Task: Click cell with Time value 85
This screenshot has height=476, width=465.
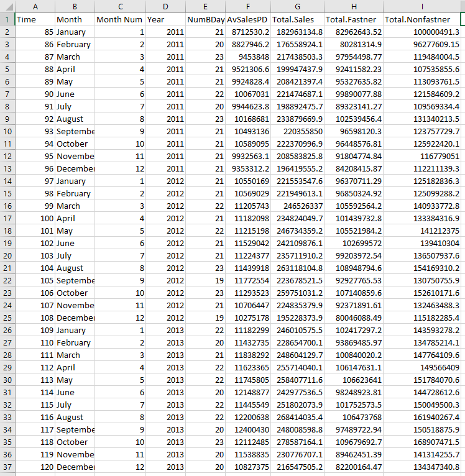Action: [x=35, y=32]
